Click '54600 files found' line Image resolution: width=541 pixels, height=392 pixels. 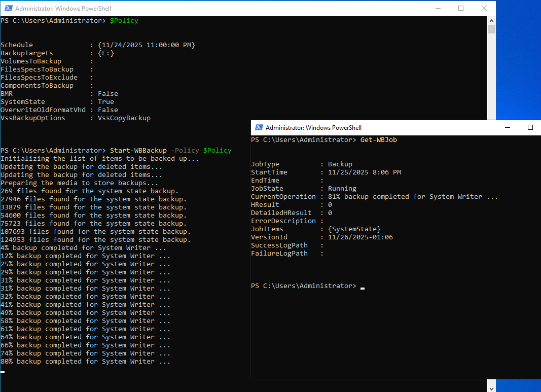point(93,216)
